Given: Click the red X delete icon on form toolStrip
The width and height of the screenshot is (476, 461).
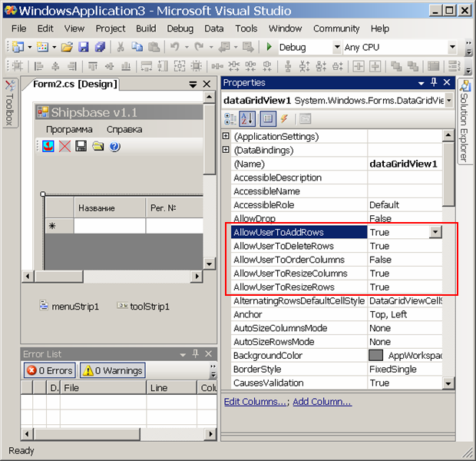Looking at the screenshot, I should pyautogui.click(x=64, y=146).
